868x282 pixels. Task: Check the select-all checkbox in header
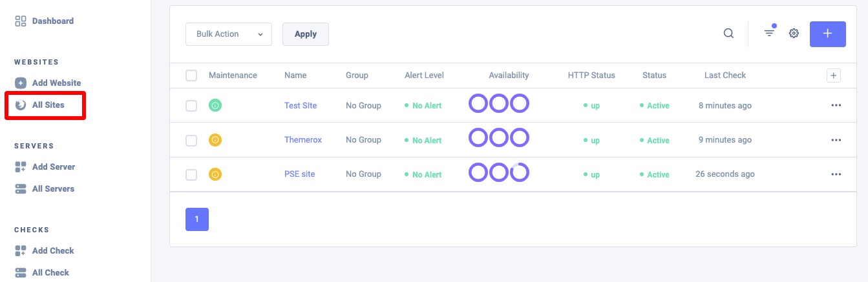pos(191,76)
